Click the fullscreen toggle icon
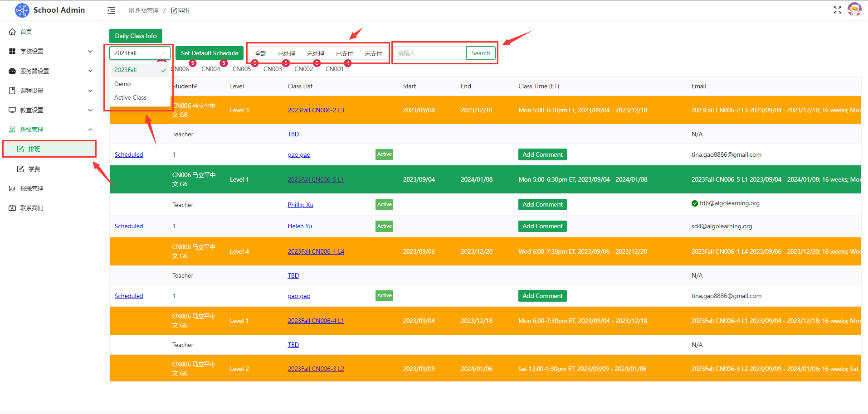This screenshot has height=414, width=868. [837, 10]
